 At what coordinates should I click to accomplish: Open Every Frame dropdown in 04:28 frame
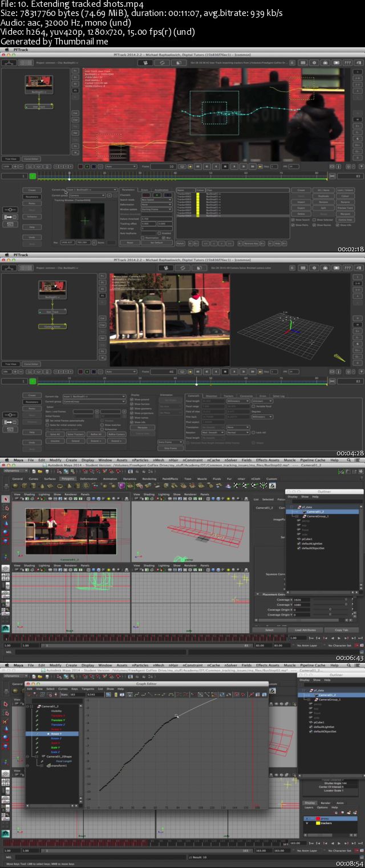pyautogui.click(x=170, y=442)
